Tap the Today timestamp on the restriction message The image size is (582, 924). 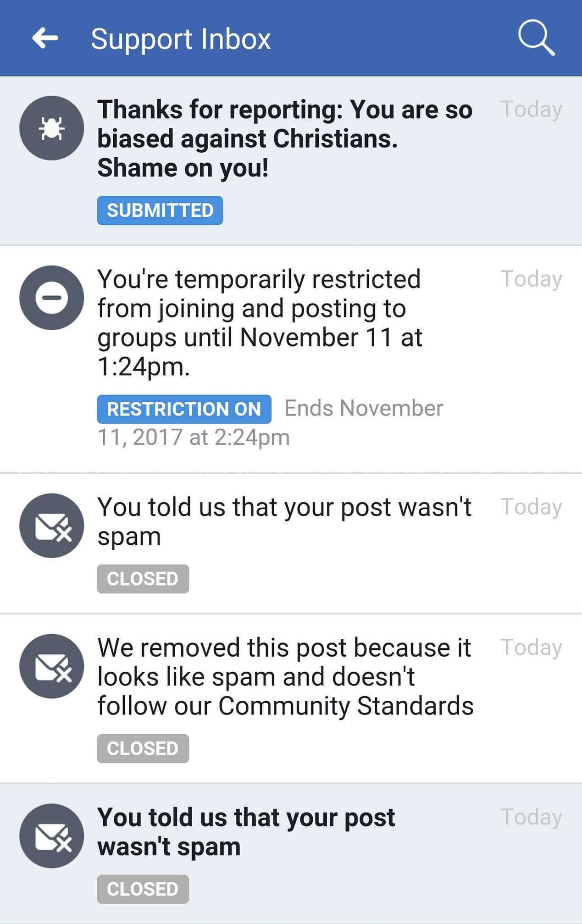pos(531,279)
